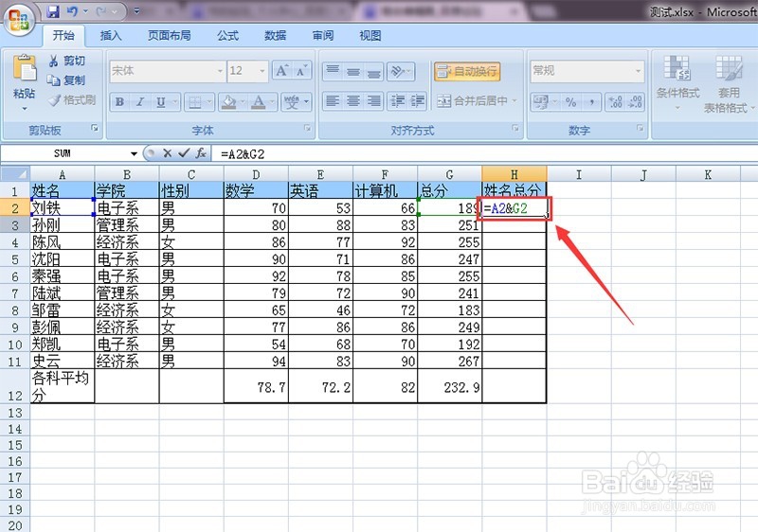Apply cell borders
The image size is (758, 532).
point(194,102)
